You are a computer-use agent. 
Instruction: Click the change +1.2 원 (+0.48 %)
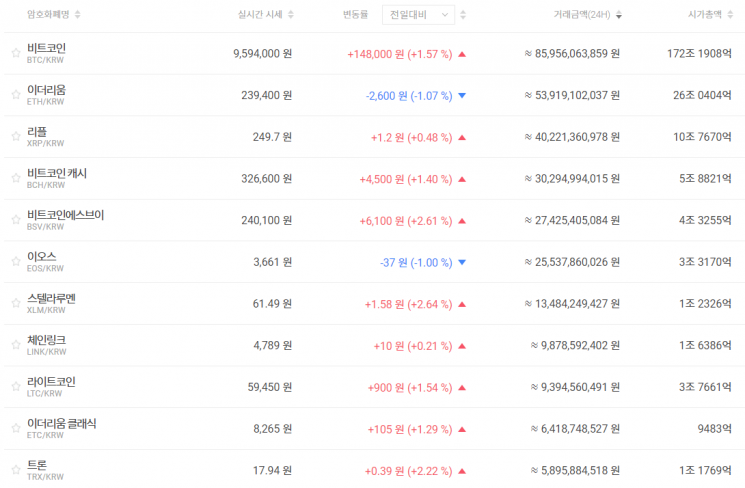click(411, 138)
